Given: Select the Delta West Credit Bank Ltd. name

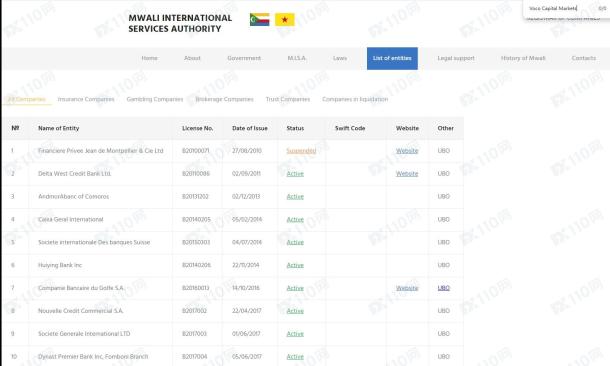Looking at the screenshot, I should 75,173.
